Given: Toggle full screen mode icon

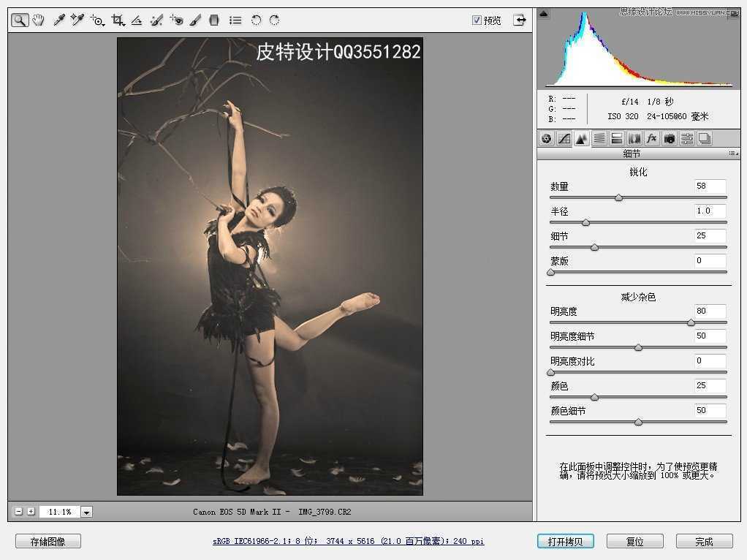Looking at the screenshot, I should [x=520, y=20].
